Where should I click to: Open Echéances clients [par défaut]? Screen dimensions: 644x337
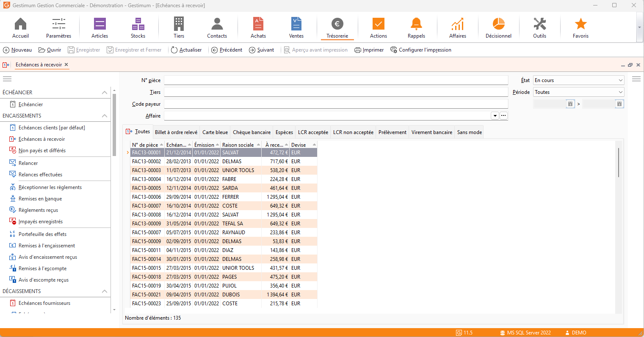52,128
